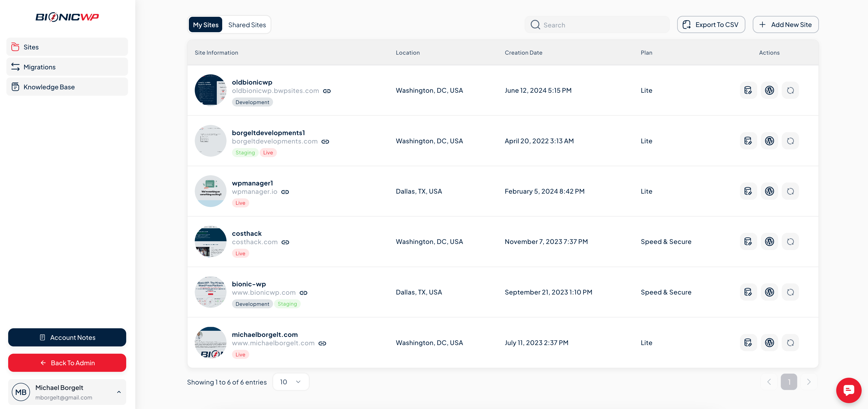Open WordPress admin for borgeltdevelopments1

[x=769, y=141]
